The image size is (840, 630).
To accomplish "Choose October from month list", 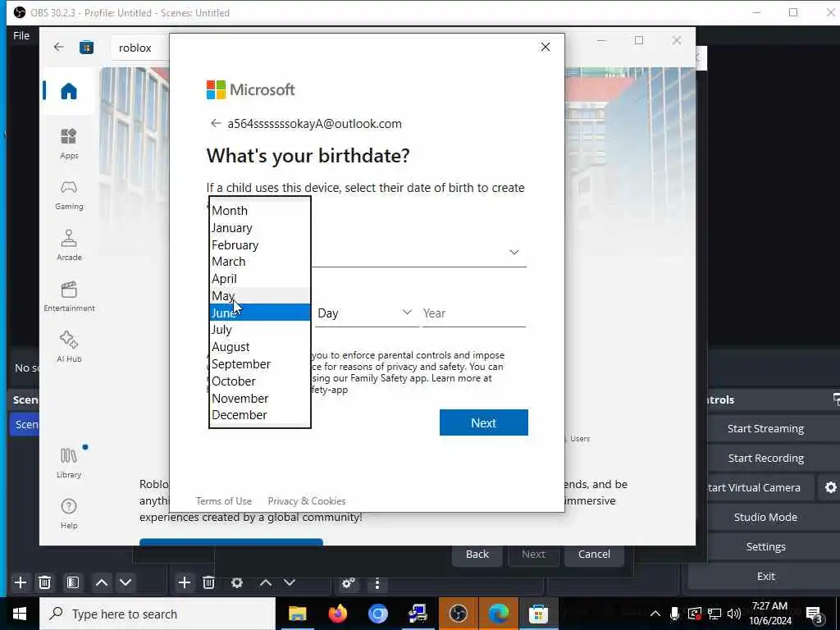I will (x=260, y=381).
